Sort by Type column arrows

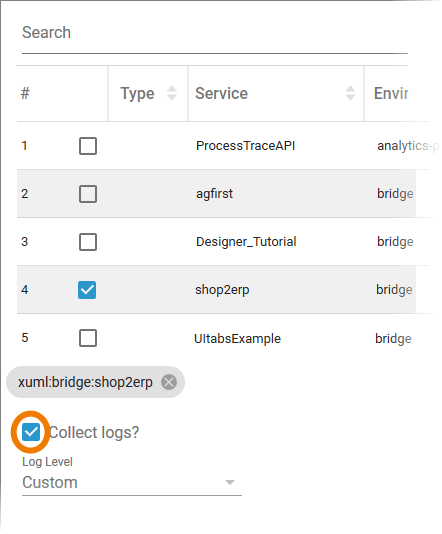click(x=172, y=93)
